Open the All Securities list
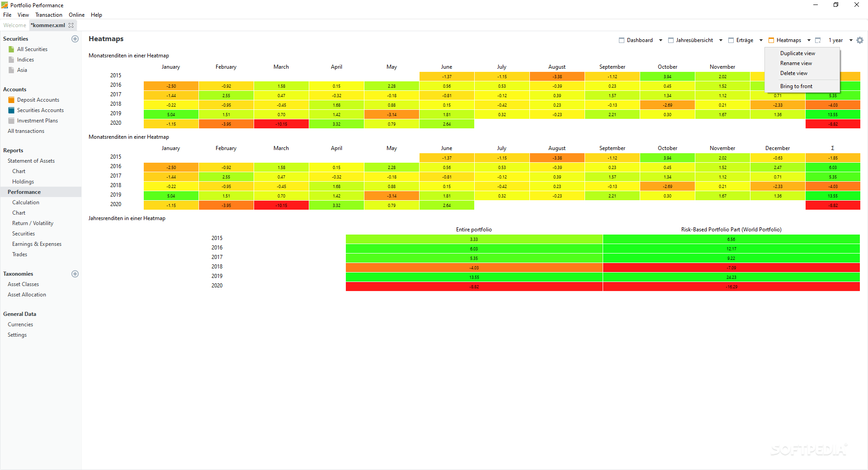This screenshot has height=470, width=868. pyautogui.click(x=32, y=49)
